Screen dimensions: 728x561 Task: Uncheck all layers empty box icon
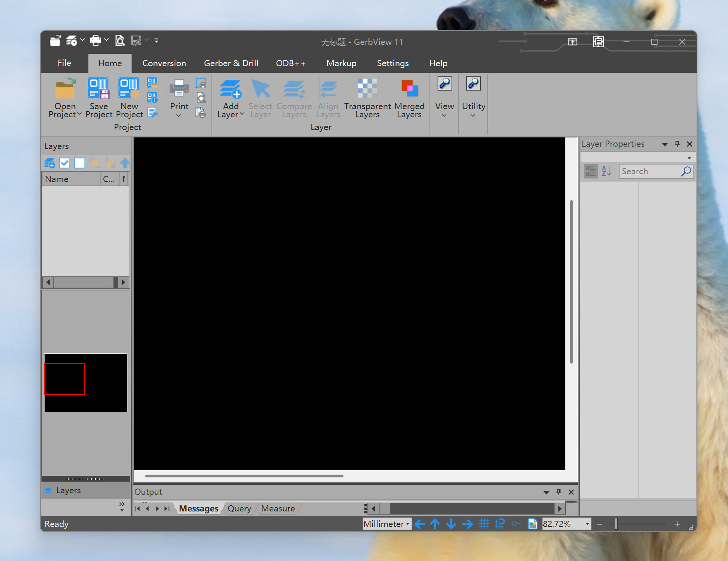coord(80,163)
